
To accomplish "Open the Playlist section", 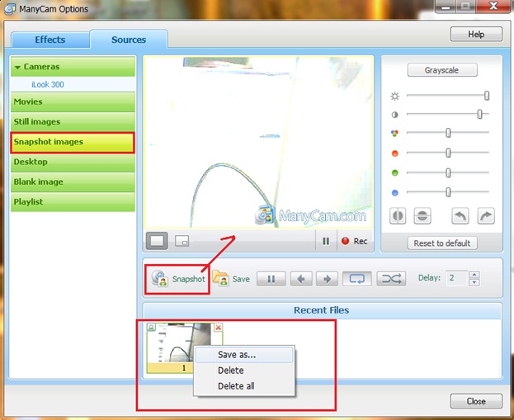I will point(73,202).
